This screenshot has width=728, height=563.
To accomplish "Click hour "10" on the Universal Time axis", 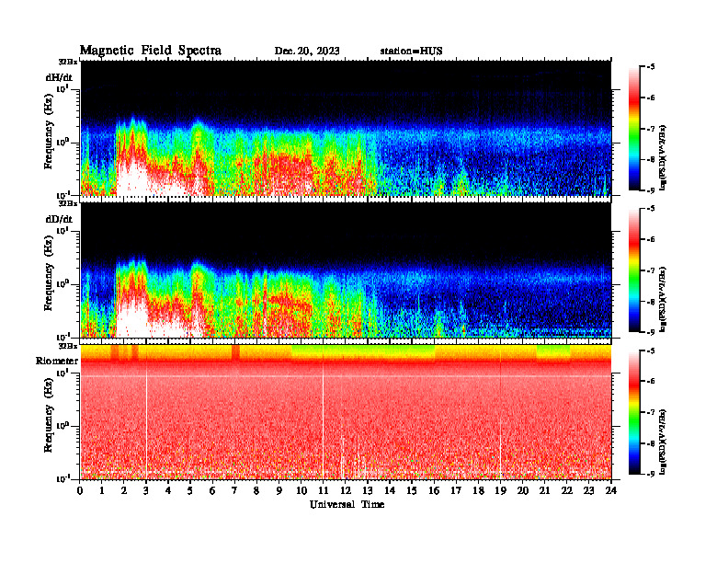I will [301, 490].
